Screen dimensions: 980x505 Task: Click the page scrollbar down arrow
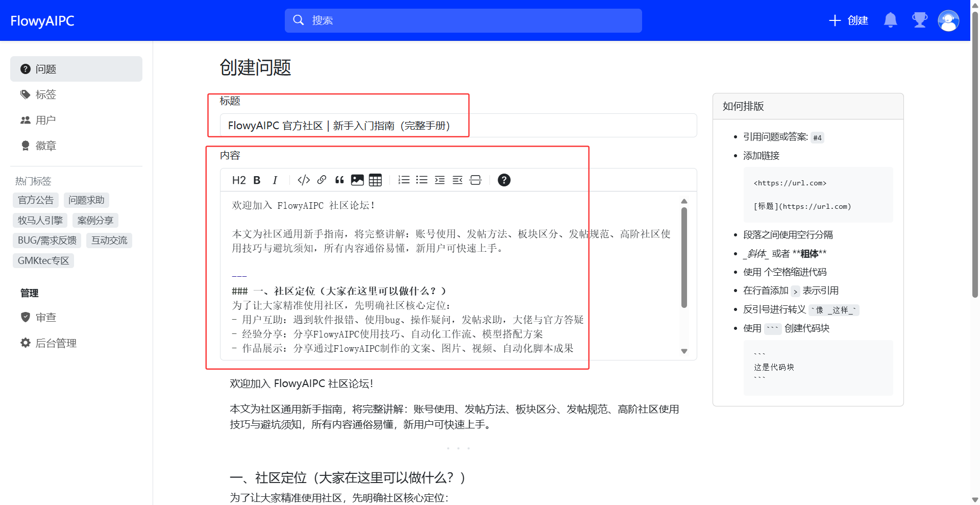click(x=975, y=500)
